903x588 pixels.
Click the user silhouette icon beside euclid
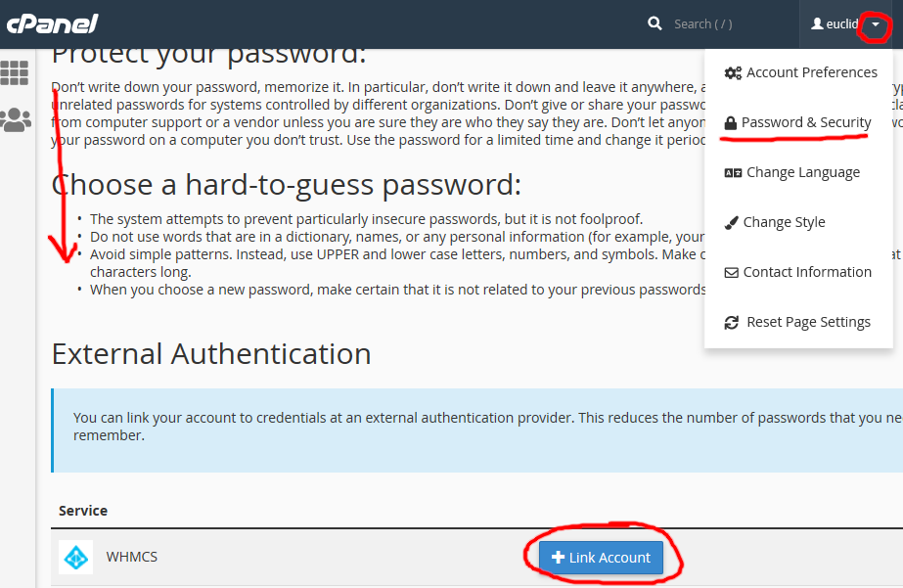816,23
